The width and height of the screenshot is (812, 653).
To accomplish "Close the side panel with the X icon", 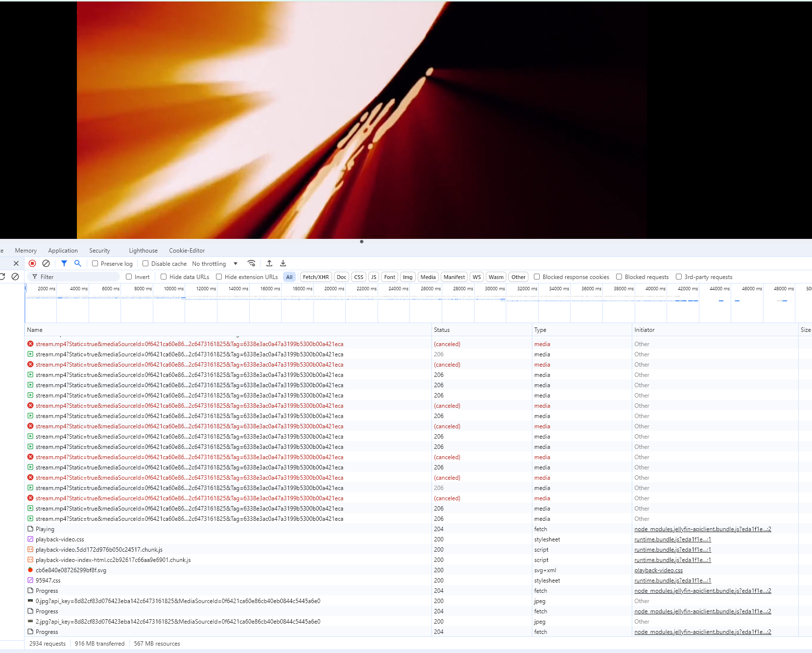I will [x=16, y=263].
